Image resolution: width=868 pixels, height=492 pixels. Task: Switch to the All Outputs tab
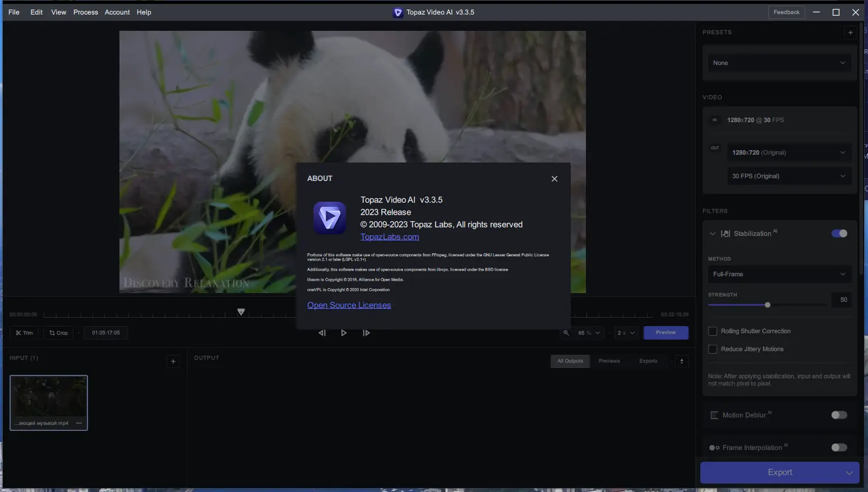coord(570,361)
